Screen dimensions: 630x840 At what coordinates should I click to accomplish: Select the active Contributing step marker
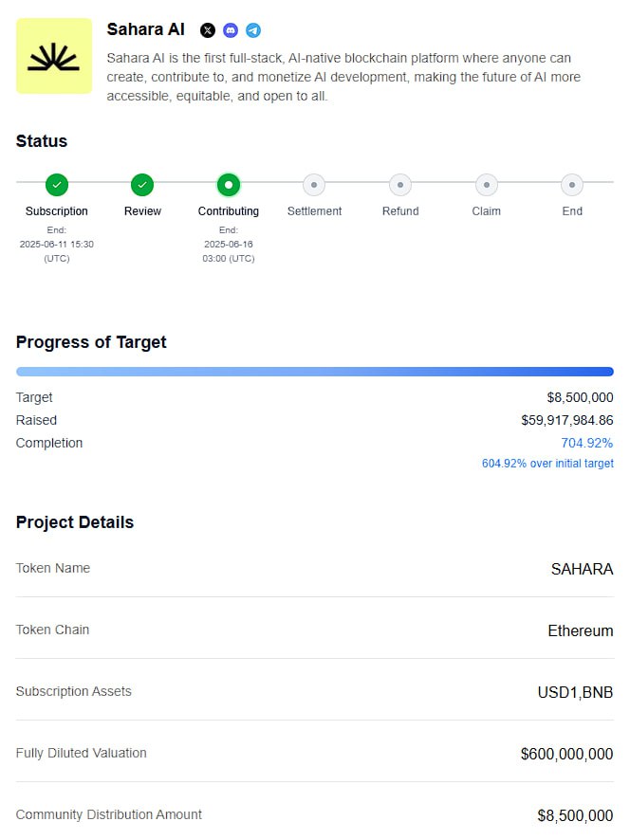(229, 185)
